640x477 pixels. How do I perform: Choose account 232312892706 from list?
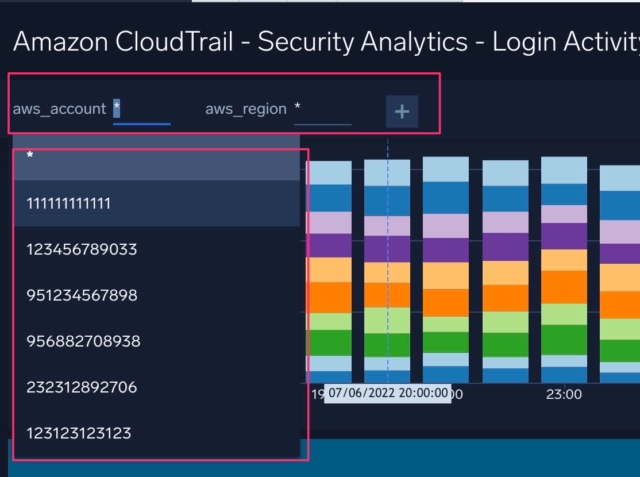157,387
